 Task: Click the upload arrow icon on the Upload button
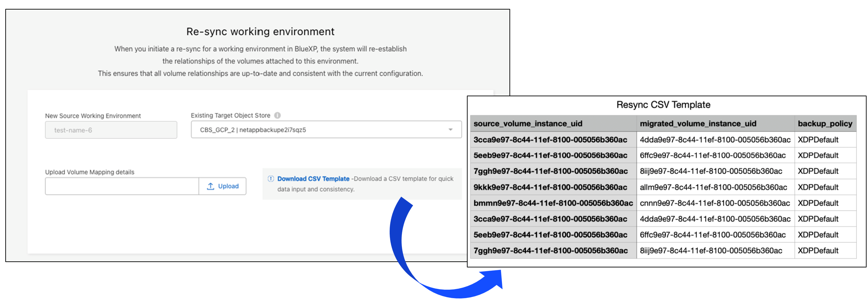pyautogui.click(x=211, y=186)
